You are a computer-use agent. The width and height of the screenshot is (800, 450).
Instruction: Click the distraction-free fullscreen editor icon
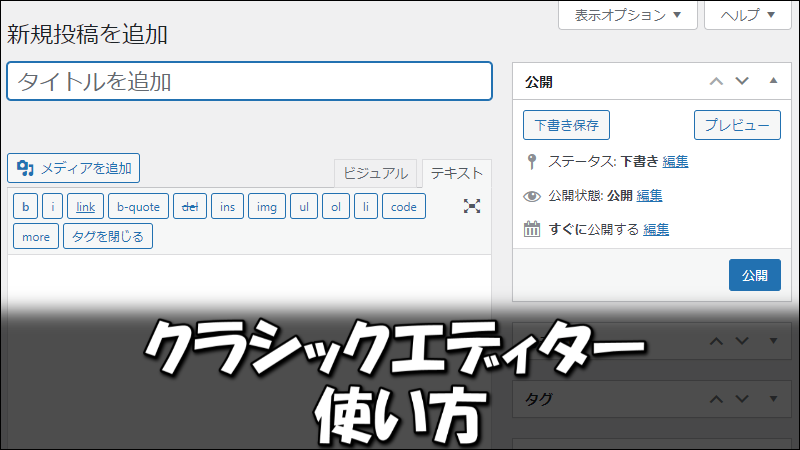tap(472, 206)
